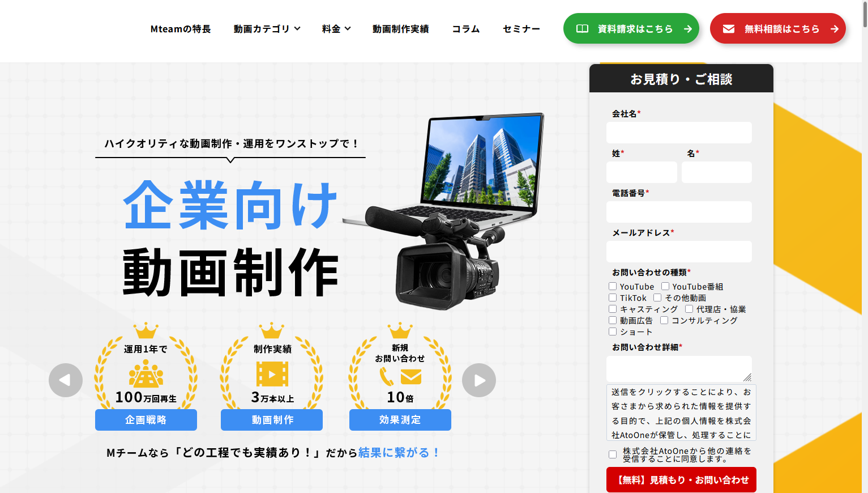The height and width of the screenshot is (493, 868).
Task: Open the Mteamの特長 menu item
Action: point(181,29)
